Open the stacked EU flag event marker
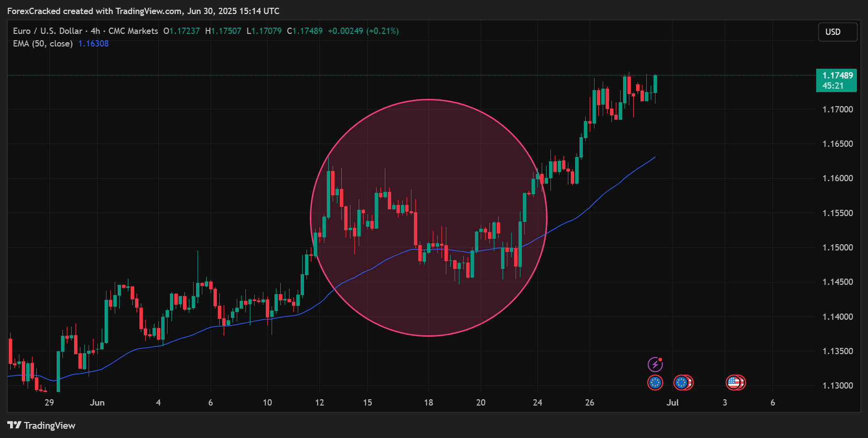Viewport: 868px width, 438px height. [683, 383]
